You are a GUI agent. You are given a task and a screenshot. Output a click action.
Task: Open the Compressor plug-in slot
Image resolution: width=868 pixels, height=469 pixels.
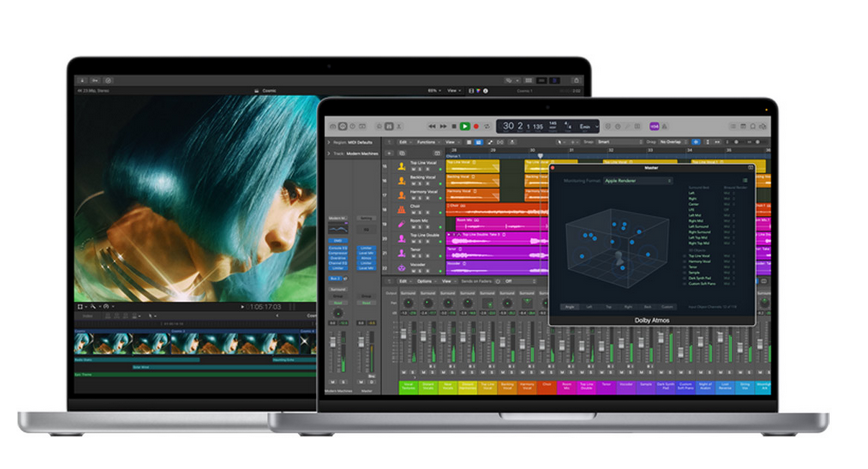(338, 253)
